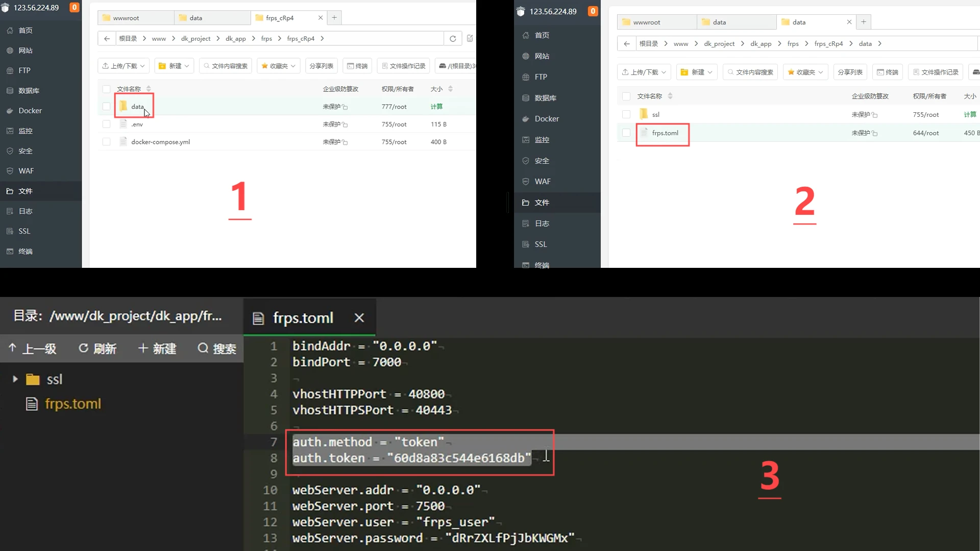Add a new tab with plus icon in right panel

tap(863, 22)
